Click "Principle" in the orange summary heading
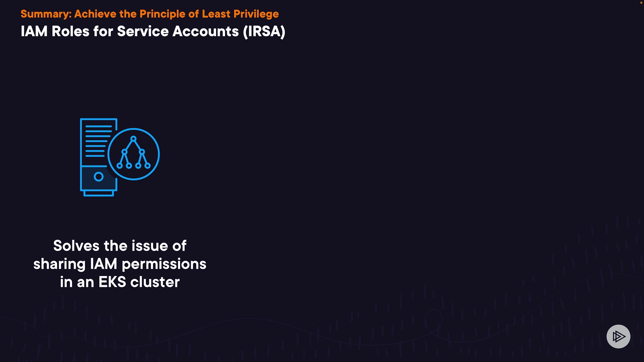This screenshot has width=644, height=362. [162, 14]
